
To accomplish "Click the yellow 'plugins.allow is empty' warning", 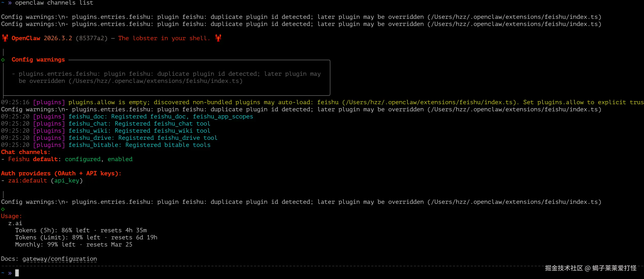I will (356, 102).
